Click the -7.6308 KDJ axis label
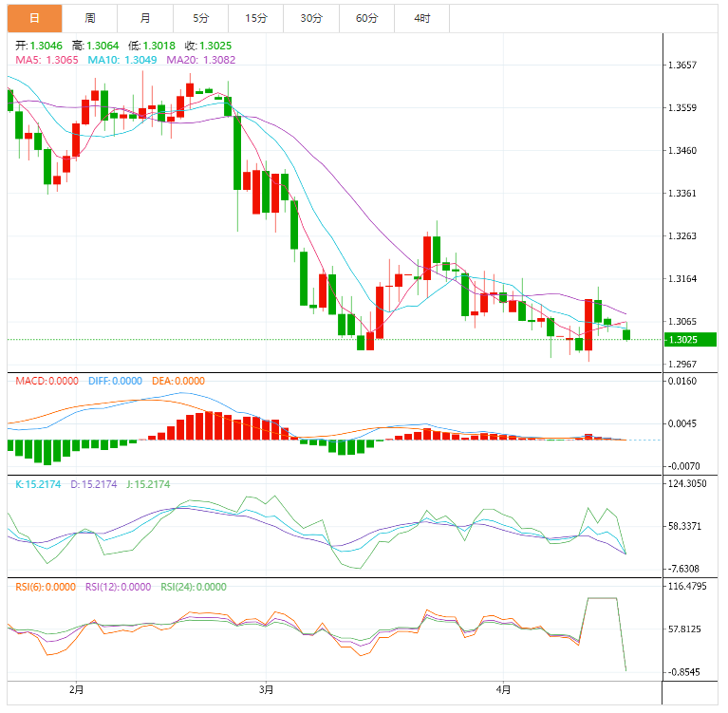Screen dimensions: 728x713 coord(683,569)
